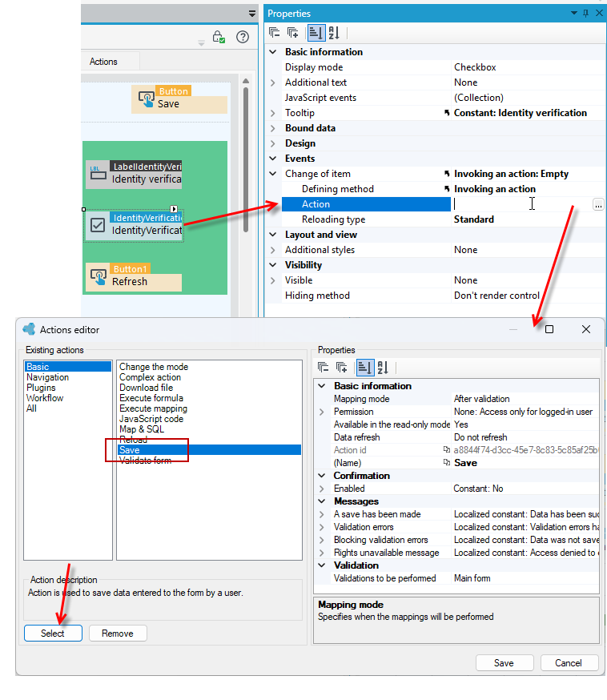Select the Basic category in Existing actions
The width and height of the screenshot is (607, 700).
pos(68,367)
